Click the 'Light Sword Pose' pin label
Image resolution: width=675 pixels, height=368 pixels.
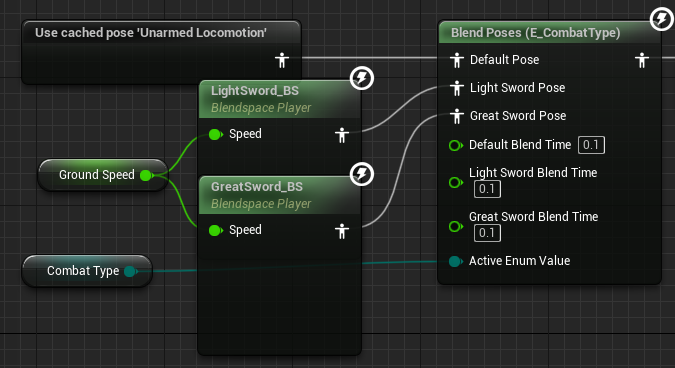tap(517, 88)
